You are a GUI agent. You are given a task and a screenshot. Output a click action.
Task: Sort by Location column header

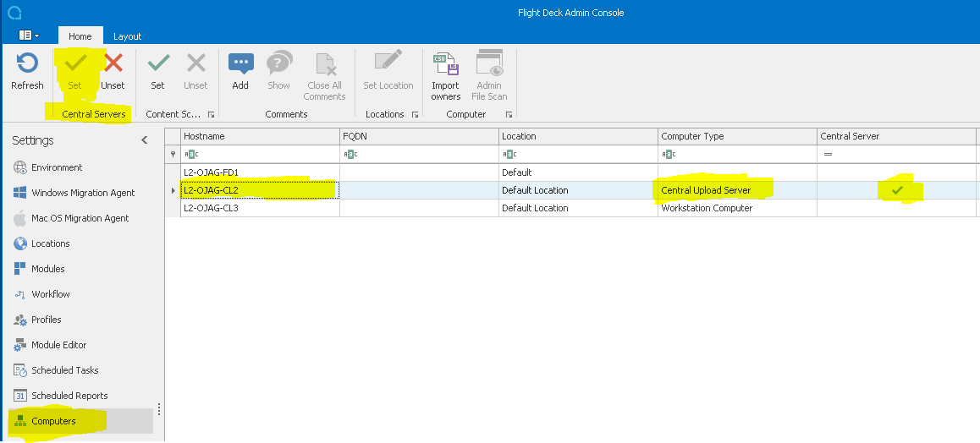[579, 136]
